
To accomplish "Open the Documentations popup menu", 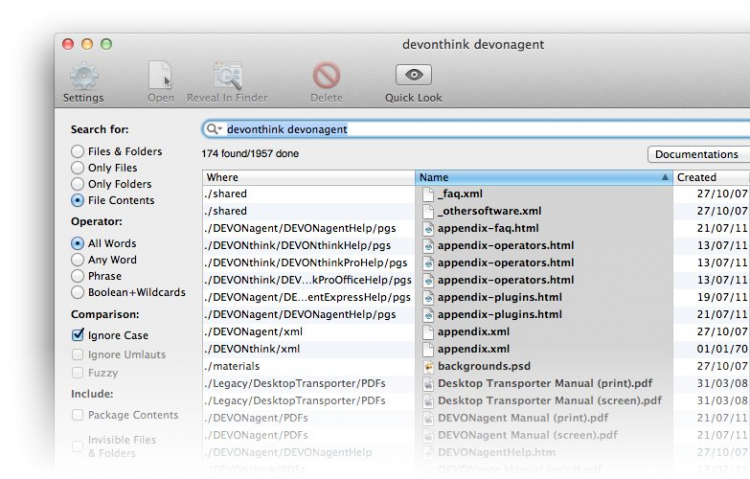I will point(698,155).
